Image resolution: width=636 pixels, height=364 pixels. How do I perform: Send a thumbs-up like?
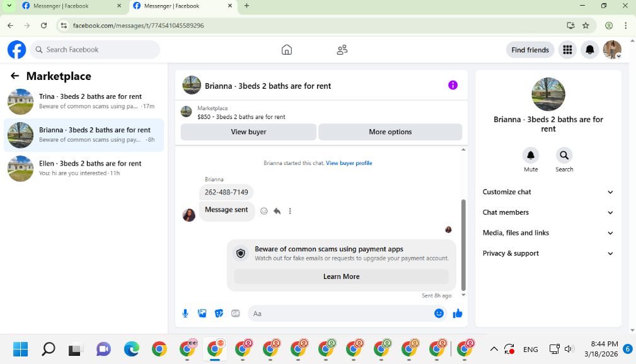pyautogui.click(x=458, y=314)
